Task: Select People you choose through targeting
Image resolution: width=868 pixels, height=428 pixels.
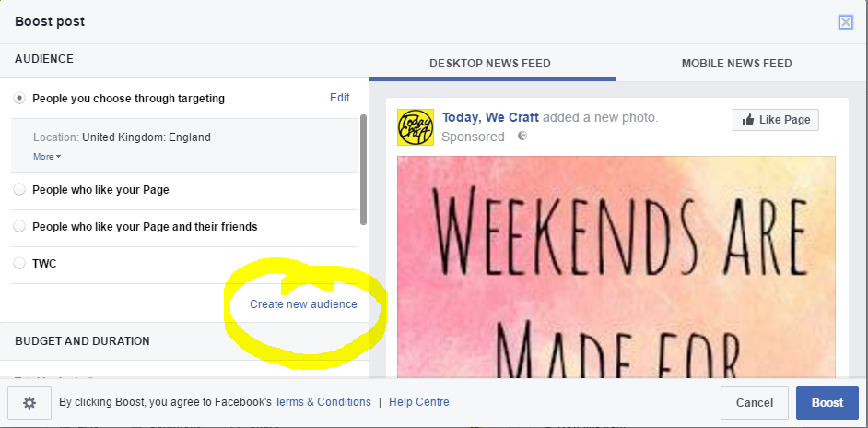Action: [x=19, y=98]
